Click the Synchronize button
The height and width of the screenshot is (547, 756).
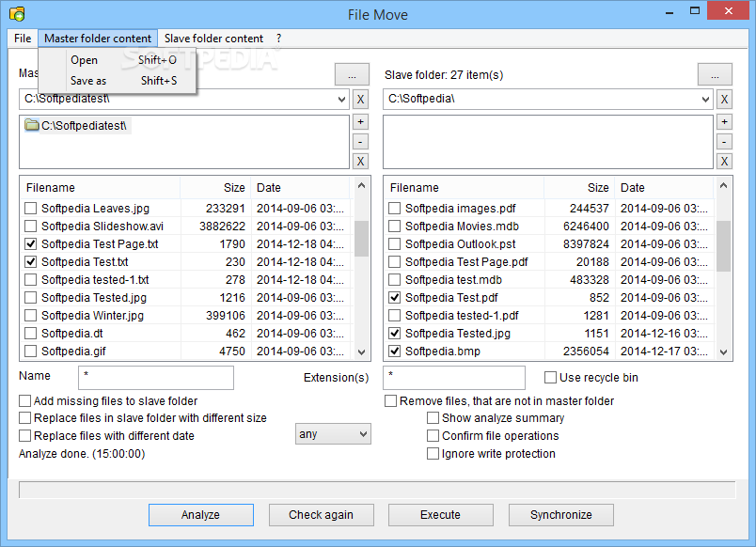click(x=561, y=515)
